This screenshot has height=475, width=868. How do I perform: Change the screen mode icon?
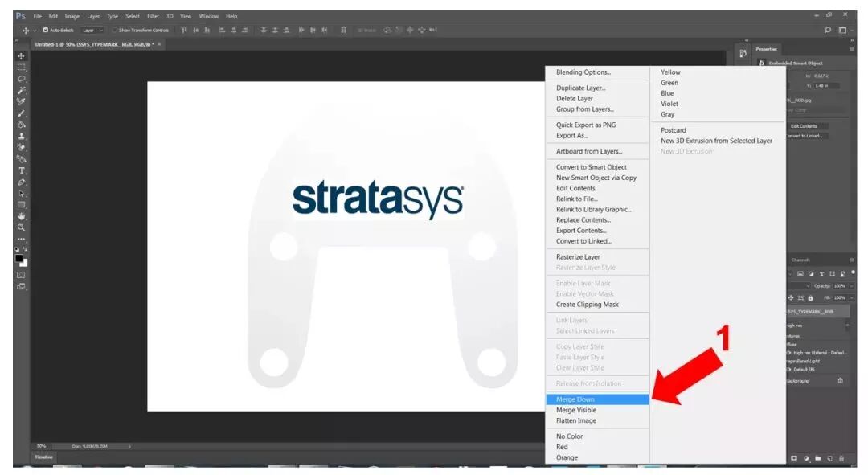click(21, 286)
